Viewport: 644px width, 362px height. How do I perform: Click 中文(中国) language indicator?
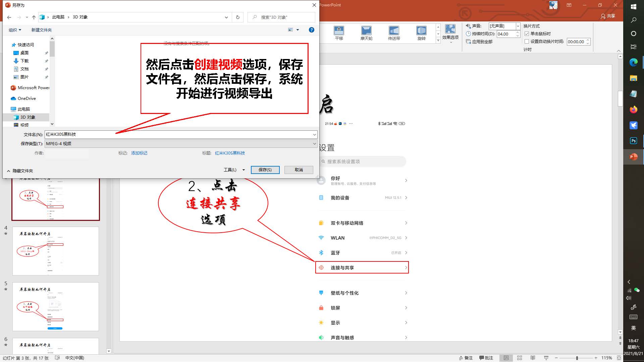(x=74, y=358)
